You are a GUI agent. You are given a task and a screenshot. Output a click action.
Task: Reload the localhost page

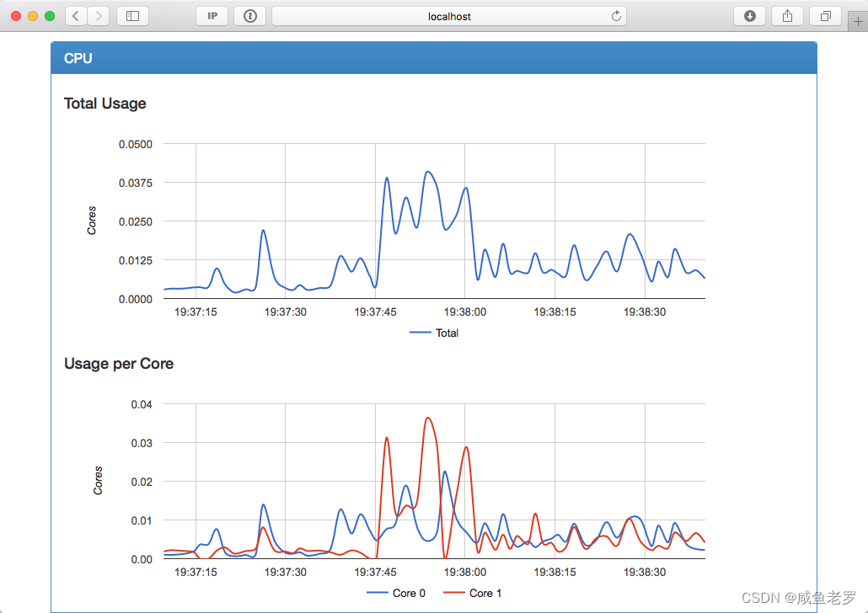[x=615, y=15]
